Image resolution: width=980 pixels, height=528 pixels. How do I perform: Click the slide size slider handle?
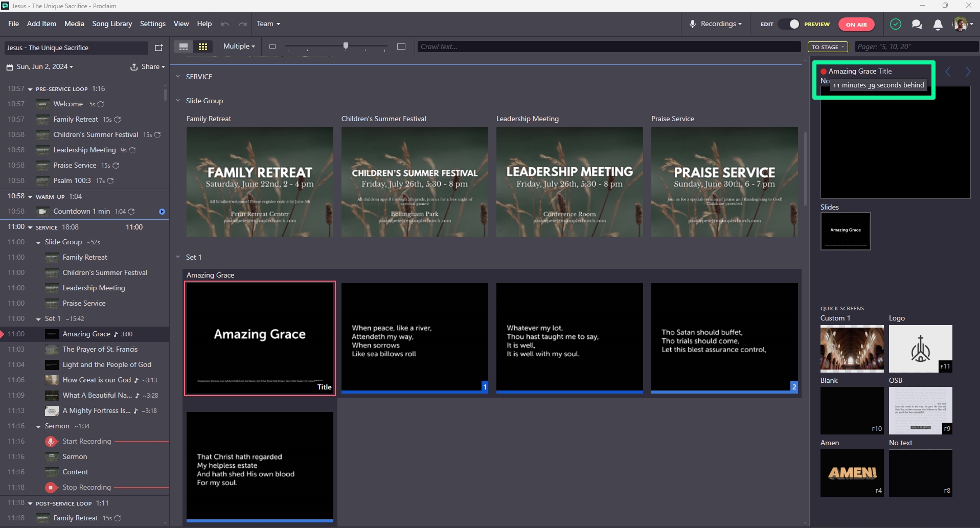[x=346, y=46]
